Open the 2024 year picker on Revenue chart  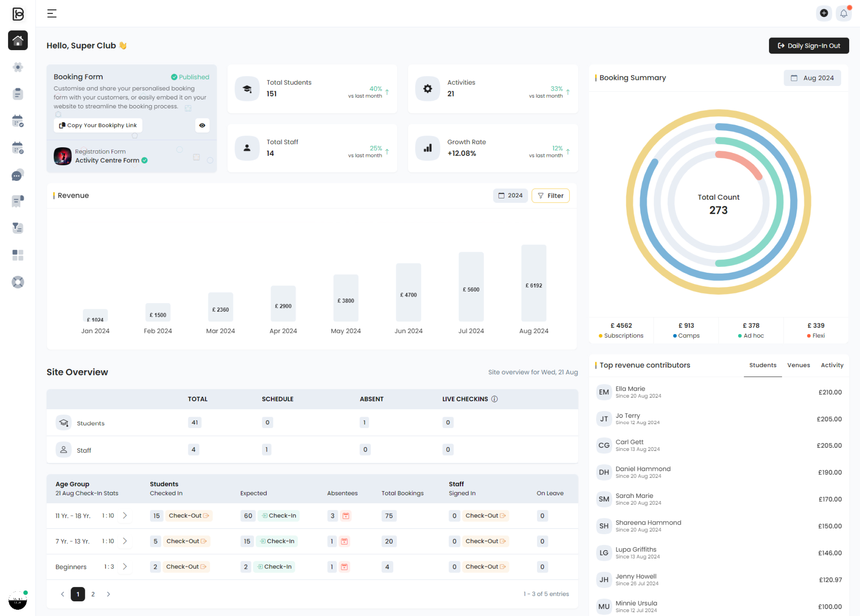coord(510,195)
